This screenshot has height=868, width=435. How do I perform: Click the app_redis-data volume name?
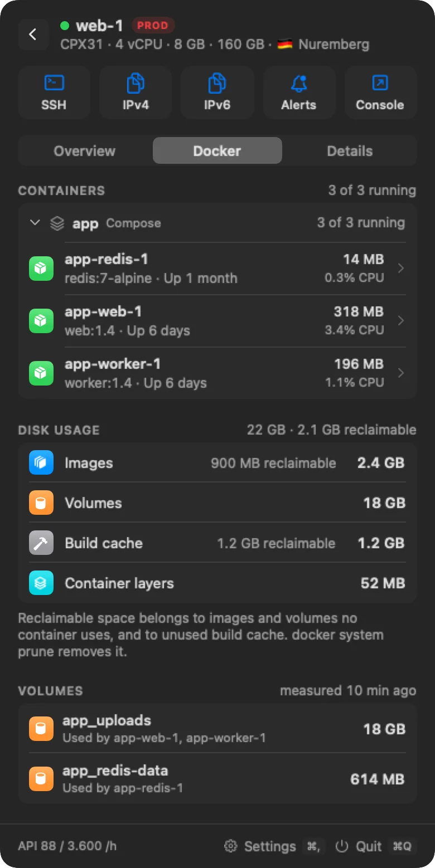pyautogui.click(x=115, y=770)
